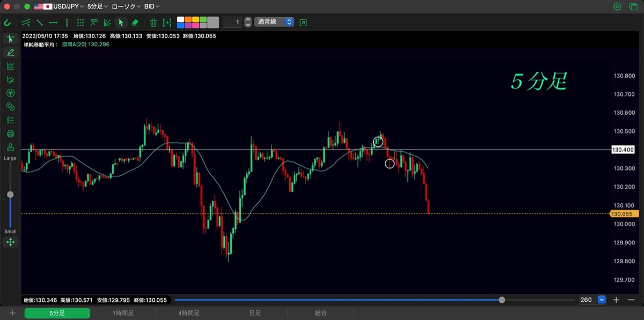
Task: Click the crosshair cursor icon in sidebar
Action: pyautogui.click(x=10, y=39)
